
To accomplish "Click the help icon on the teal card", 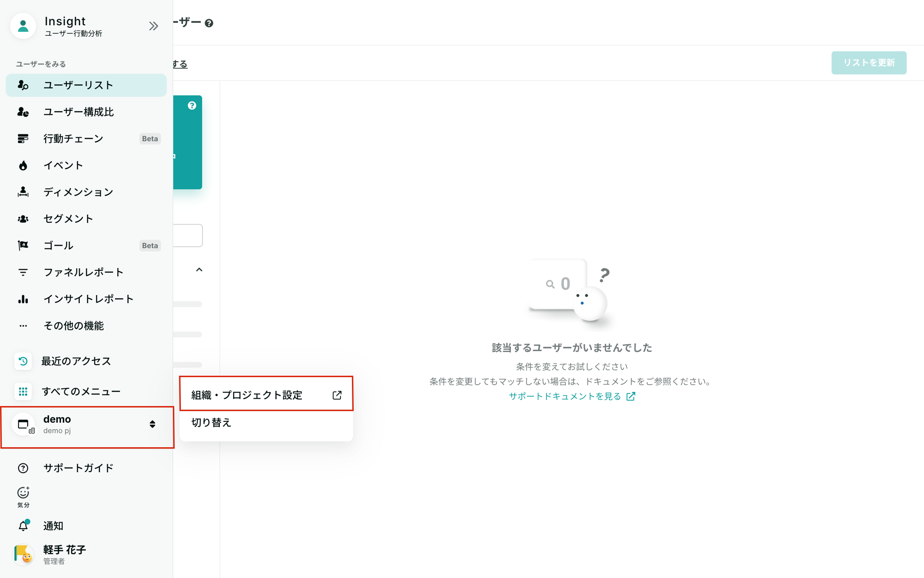I will [x=192, y=105].
